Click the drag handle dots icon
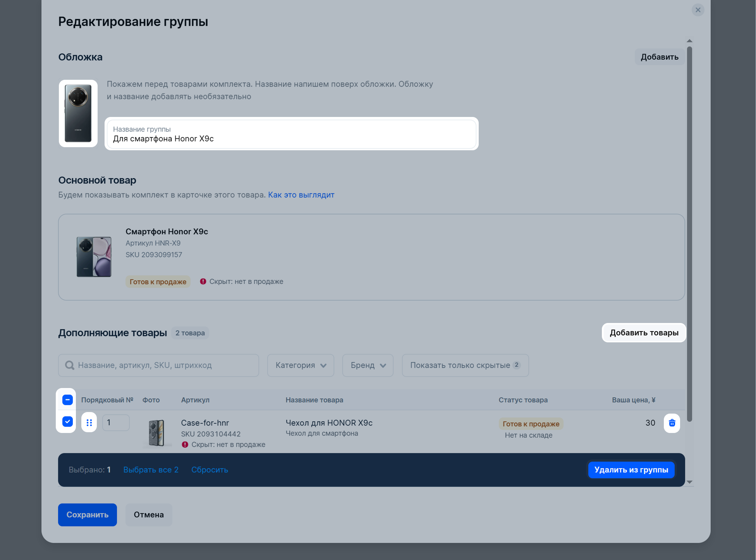This screenshot has width=756, height=560. tap(89, 423)
